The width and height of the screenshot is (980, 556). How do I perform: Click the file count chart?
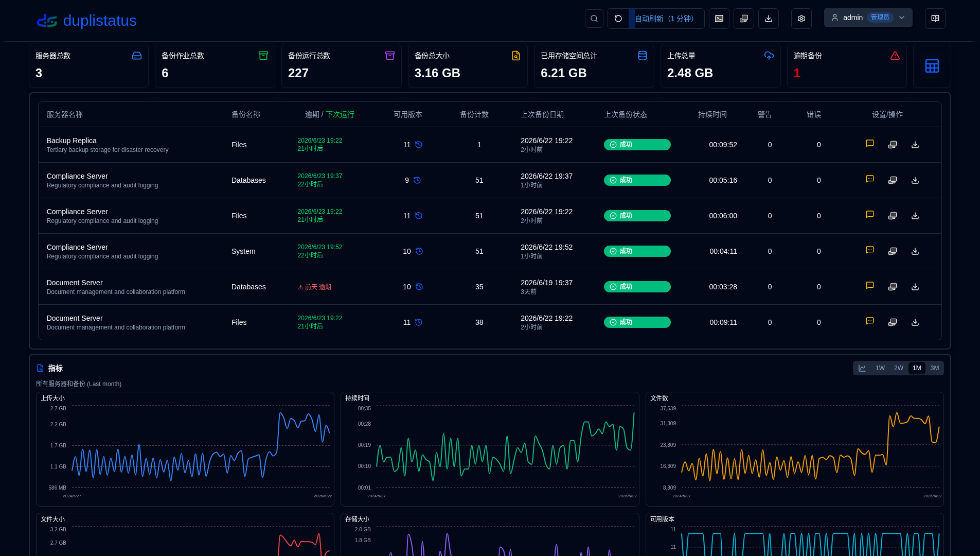point(795,449)
